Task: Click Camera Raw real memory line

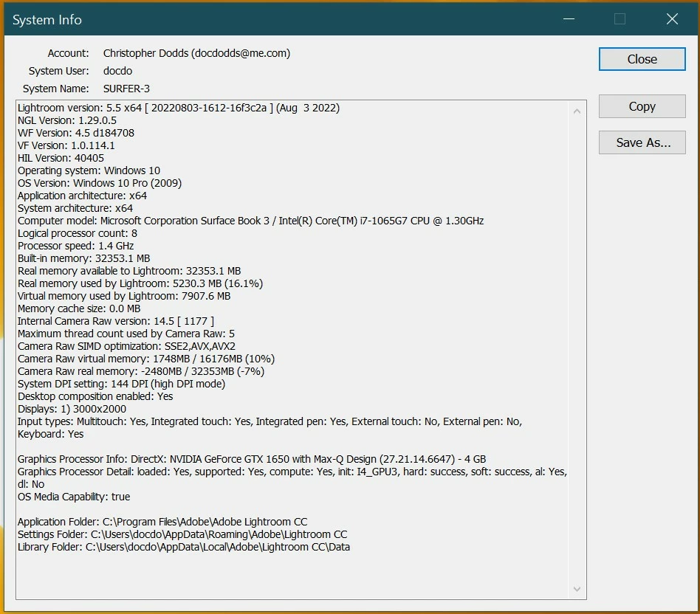Action: [x=141, y=371]
